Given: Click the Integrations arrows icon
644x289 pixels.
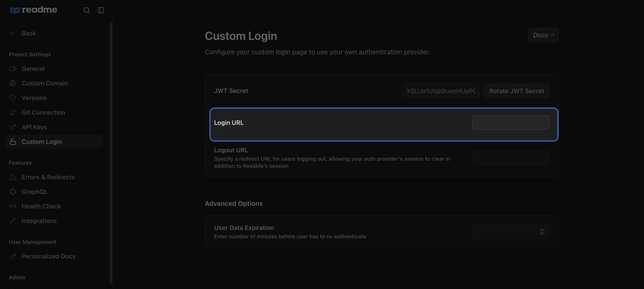Looking at the screenshot, I should point(13,221).
